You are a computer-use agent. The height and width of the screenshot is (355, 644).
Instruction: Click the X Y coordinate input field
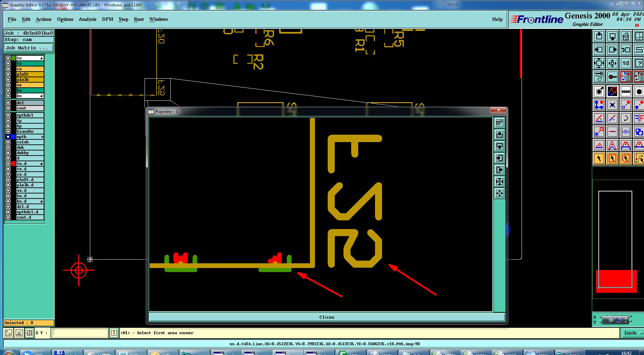[x=80, y=333]
